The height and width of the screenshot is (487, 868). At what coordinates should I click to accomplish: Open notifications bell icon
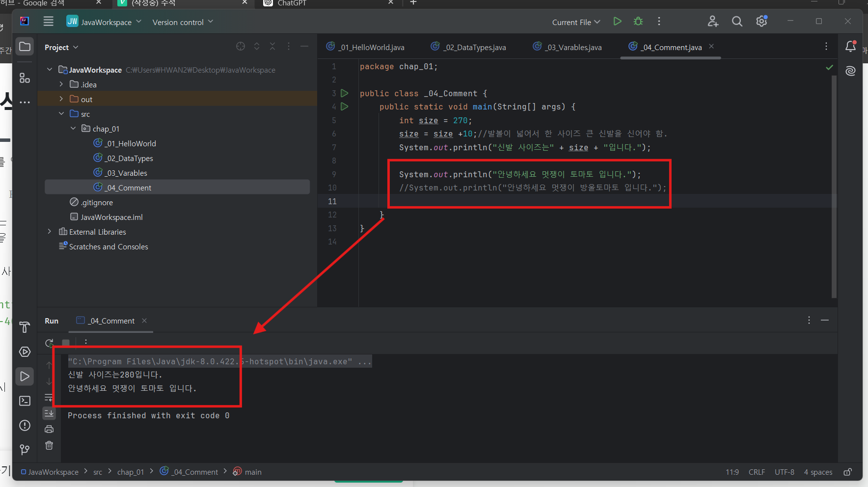tap(850, 47)
